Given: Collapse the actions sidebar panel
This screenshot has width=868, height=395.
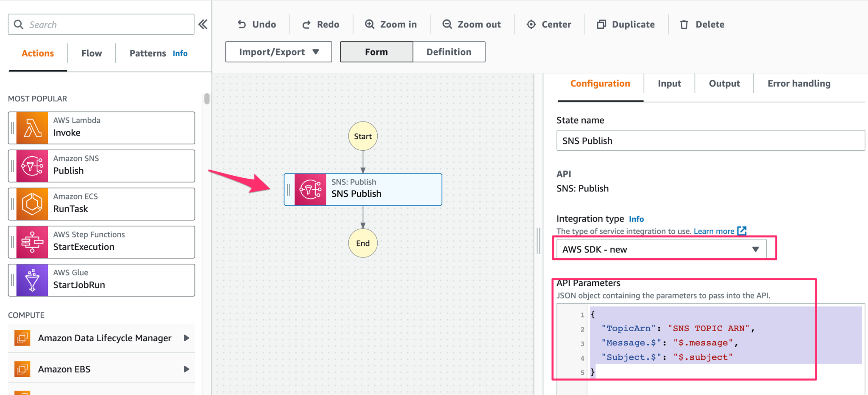Looking at the screenshot, I should (203, 24).
